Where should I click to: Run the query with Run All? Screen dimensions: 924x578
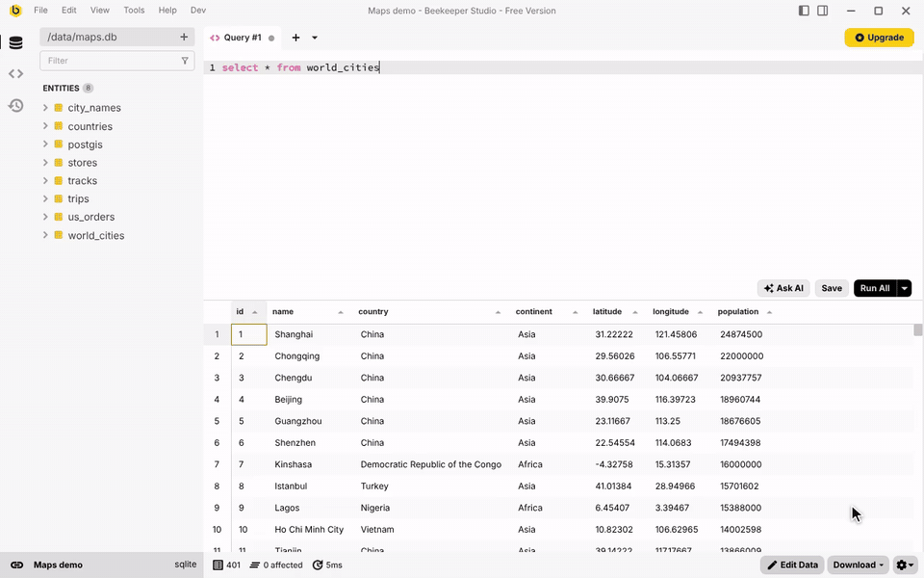pyautogui.click(x=875, y=288)
